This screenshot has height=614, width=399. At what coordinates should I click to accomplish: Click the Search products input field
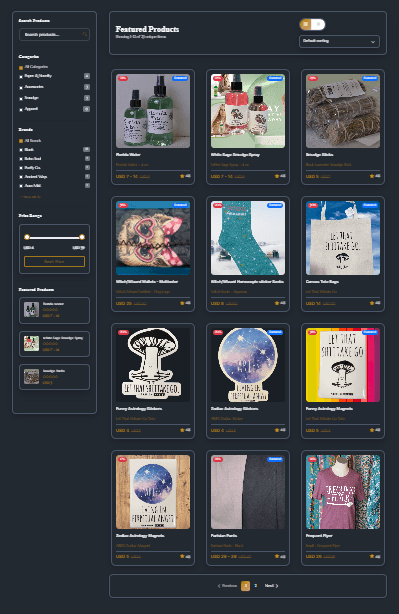pos(54,34)
